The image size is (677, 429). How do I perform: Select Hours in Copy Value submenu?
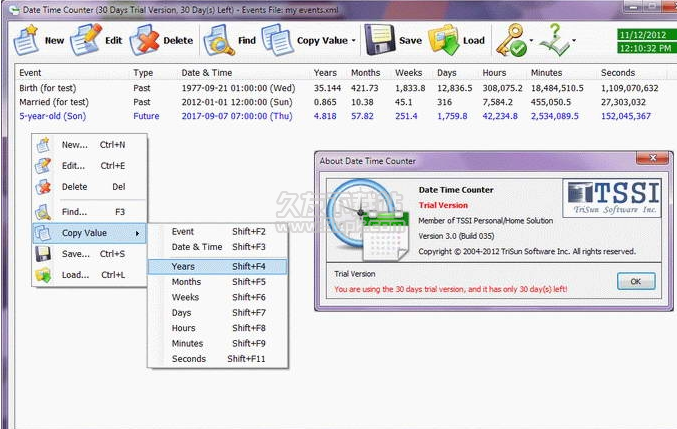(218, 328)
